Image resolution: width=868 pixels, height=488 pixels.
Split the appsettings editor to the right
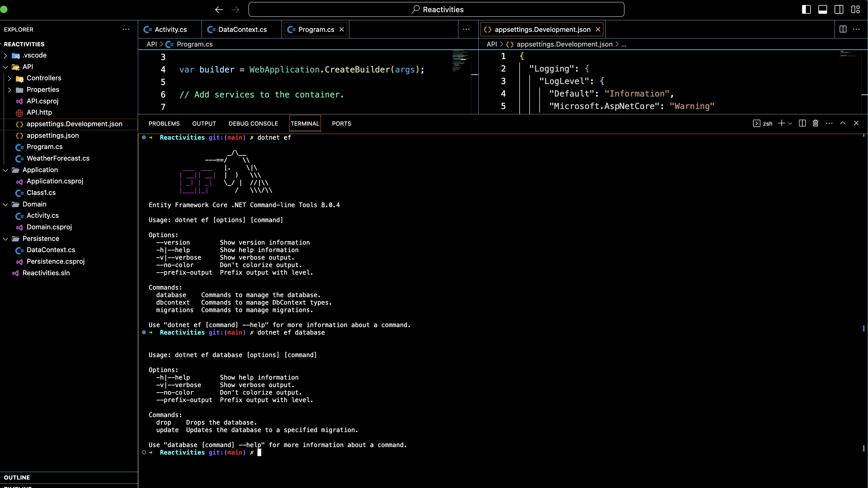[x=843, y=29]
